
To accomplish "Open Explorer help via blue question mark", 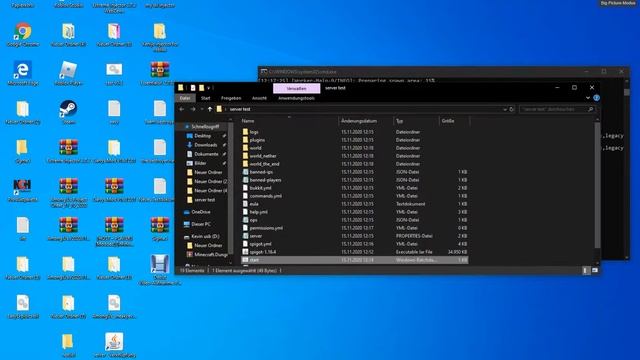I will 596,98.
